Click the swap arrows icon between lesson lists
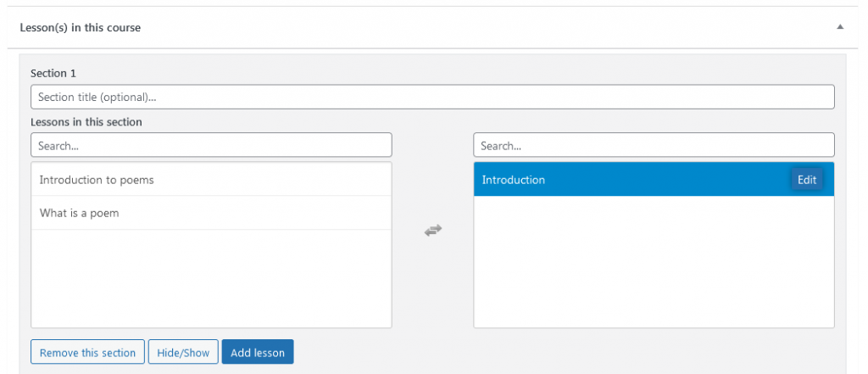This screenshot has height=374, width=868. (433, 231)
